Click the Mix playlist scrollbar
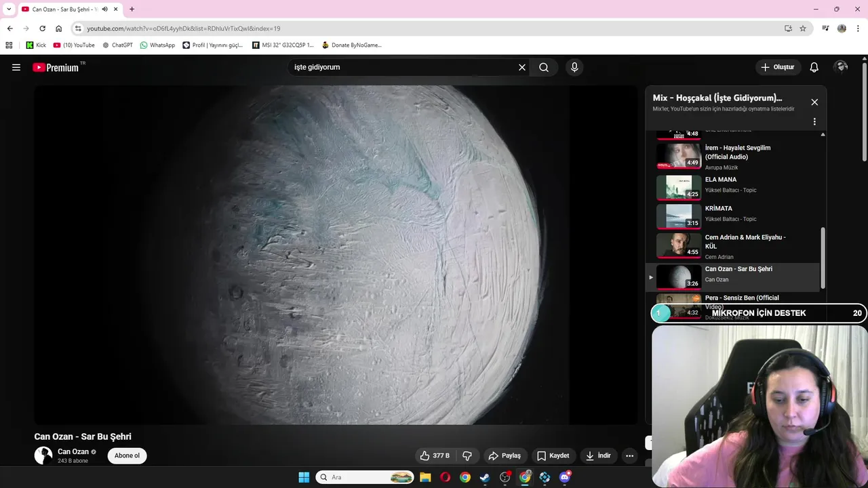The width and height of the screenshot is (868, 488). click(823, 258)
